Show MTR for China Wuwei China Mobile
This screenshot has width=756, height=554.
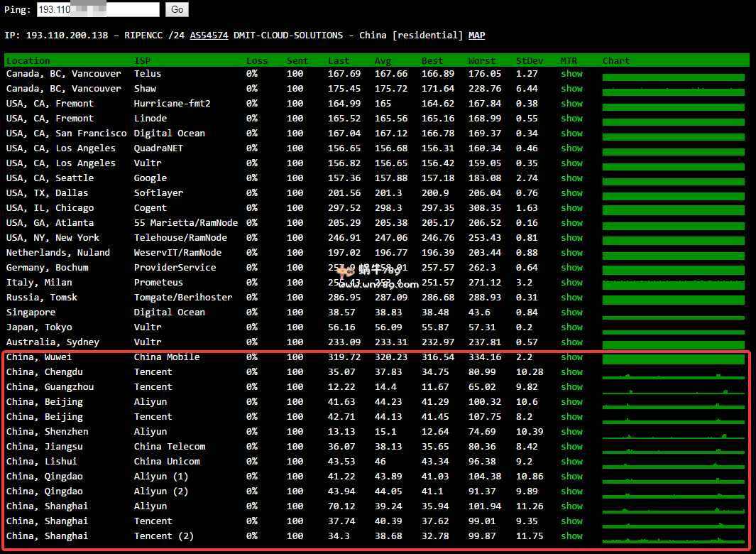tap(571, 357)
